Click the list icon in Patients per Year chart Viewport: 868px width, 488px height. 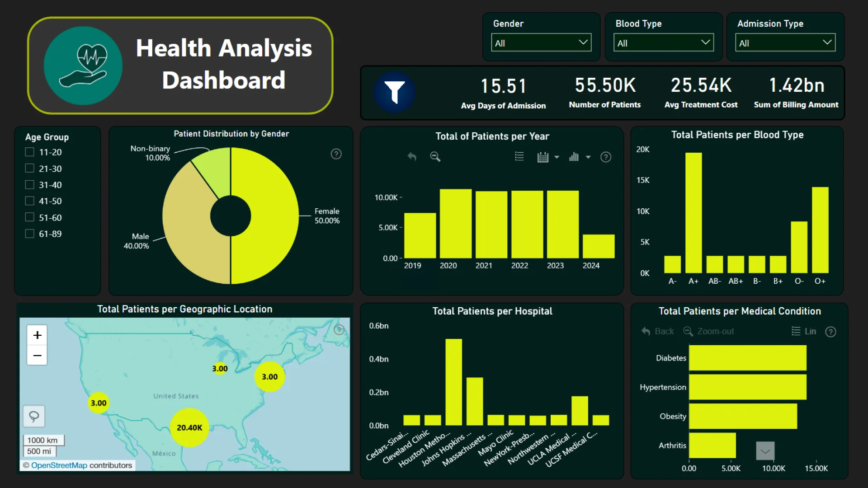[519, 156]
